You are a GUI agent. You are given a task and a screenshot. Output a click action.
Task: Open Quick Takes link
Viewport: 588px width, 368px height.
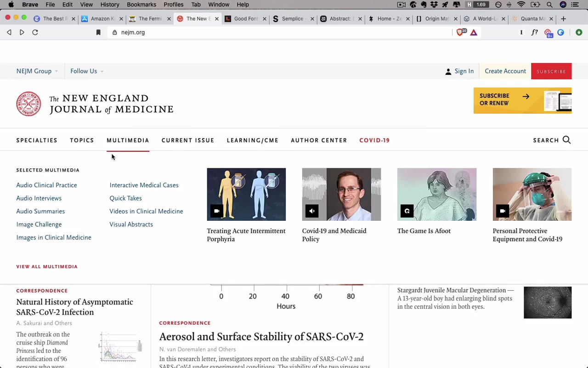125,198
